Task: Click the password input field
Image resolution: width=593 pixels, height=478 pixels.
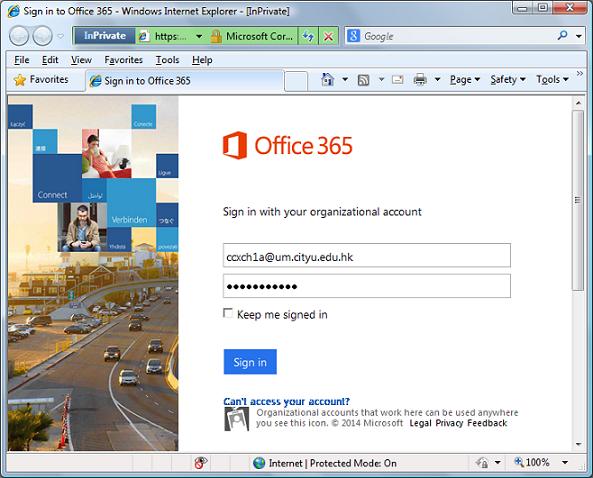Action: 366,286
